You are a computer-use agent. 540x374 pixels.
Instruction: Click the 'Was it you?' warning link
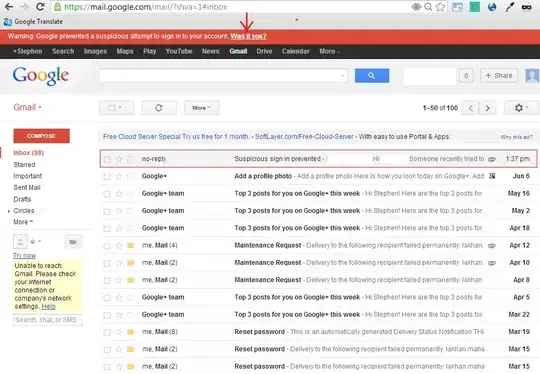click(248, 36)
